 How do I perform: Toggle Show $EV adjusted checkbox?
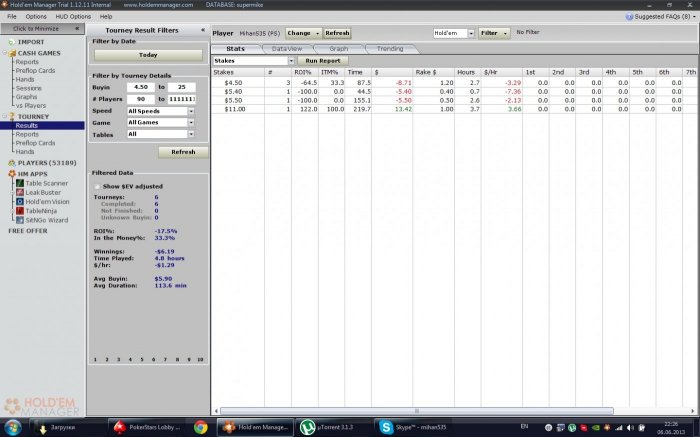click(97, 187)
